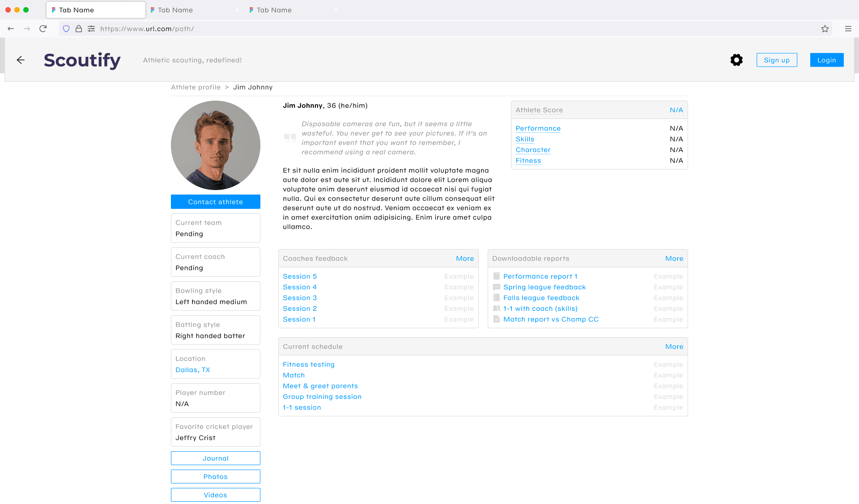Click Jim Johnny's profile photo
This screenshot has width=859, height=504.
216,145
